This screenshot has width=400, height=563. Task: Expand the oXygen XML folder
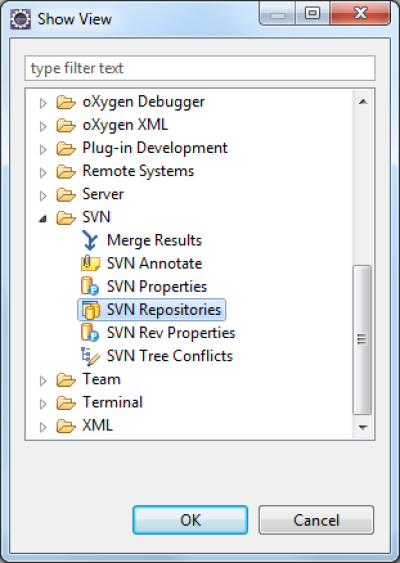[x=43, y=126]
